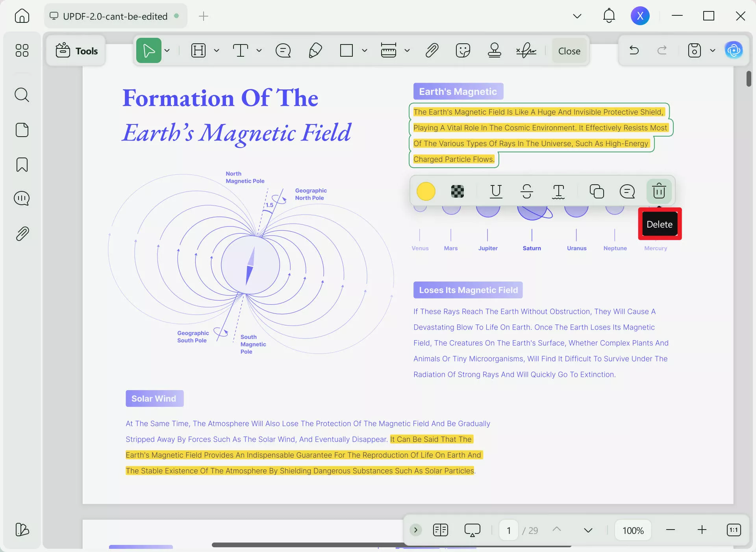The image size is (756, 552).
Task: Attach a file with the paperclip tool
Action: 432,50
